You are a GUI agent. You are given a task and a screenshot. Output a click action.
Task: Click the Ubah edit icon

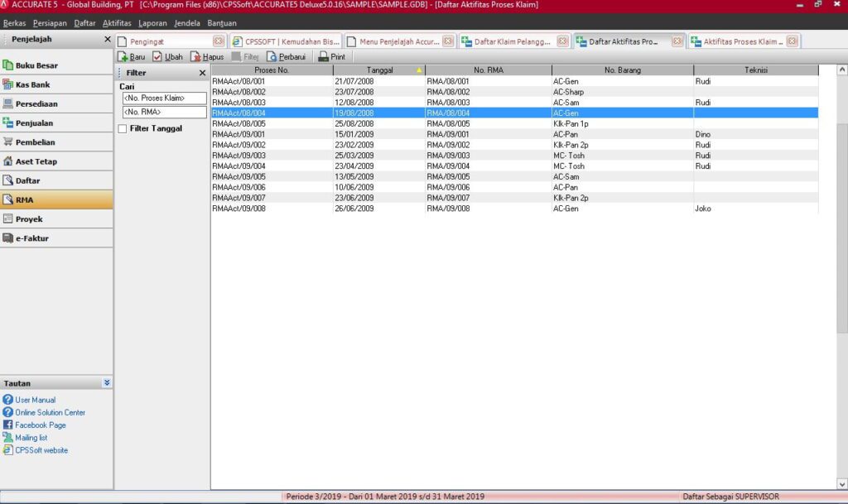(x=157, y=57)
